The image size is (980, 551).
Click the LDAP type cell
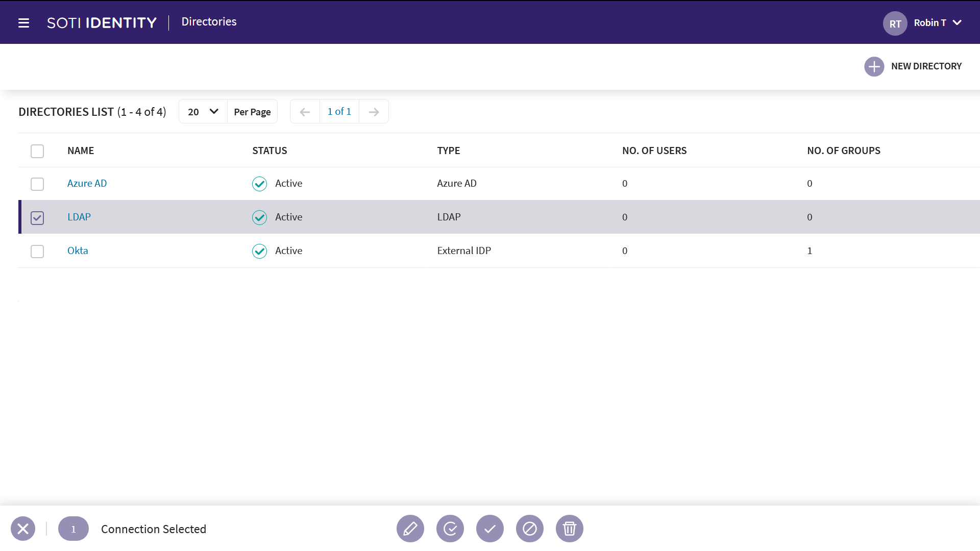point(449,217)
